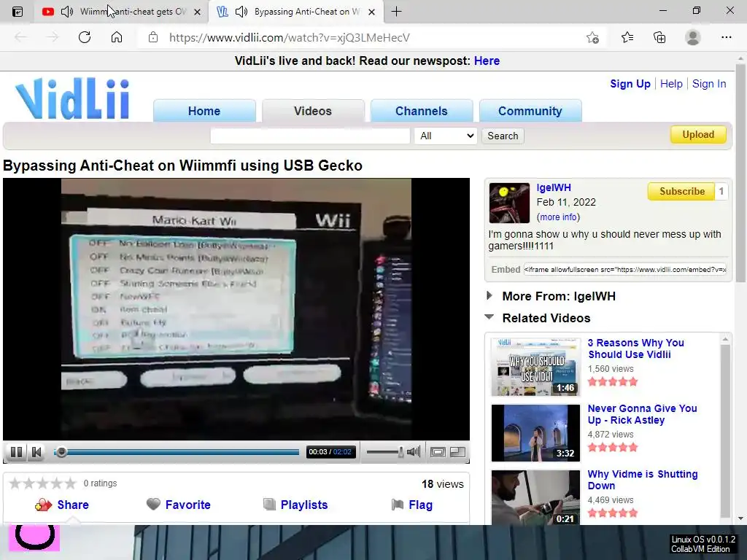Open browser settings and more menu
Image resolution: width=747 pixels, height=560 pixels.
726,37
